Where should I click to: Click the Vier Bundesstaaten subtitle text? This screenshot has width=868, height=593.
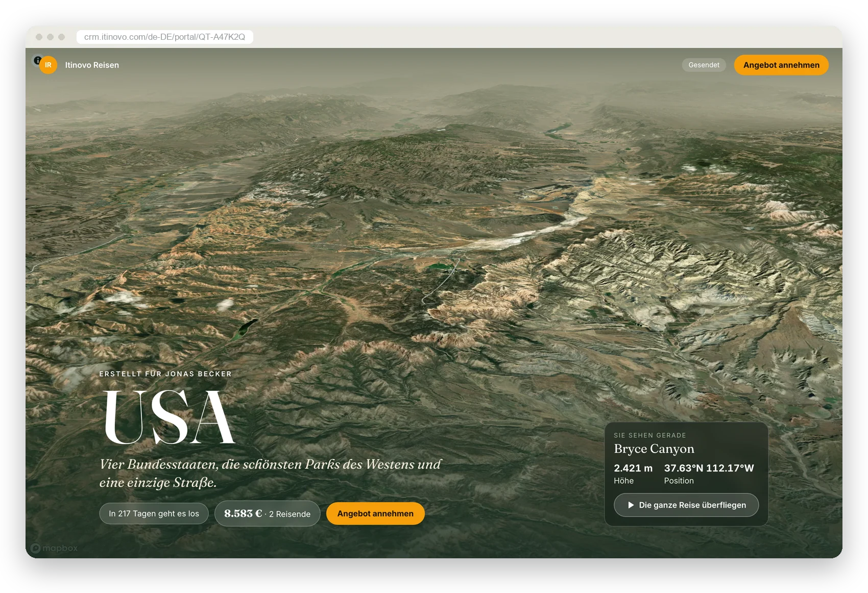[x=270, y=473]
